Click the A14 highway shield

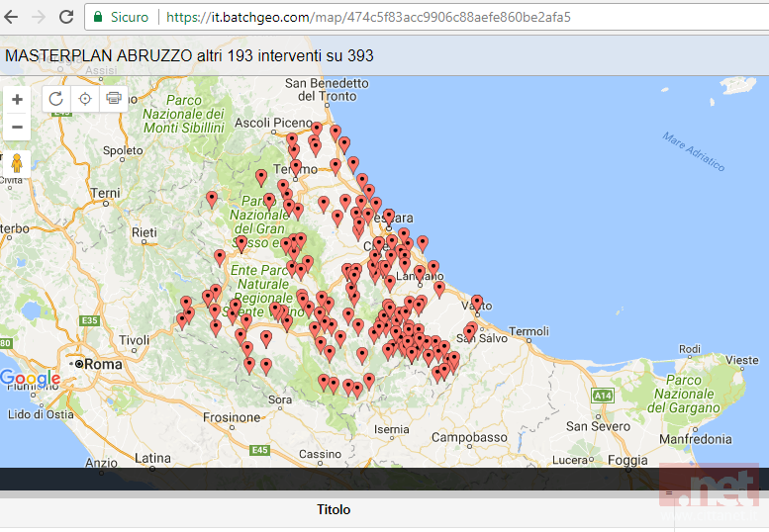point(603,396)
